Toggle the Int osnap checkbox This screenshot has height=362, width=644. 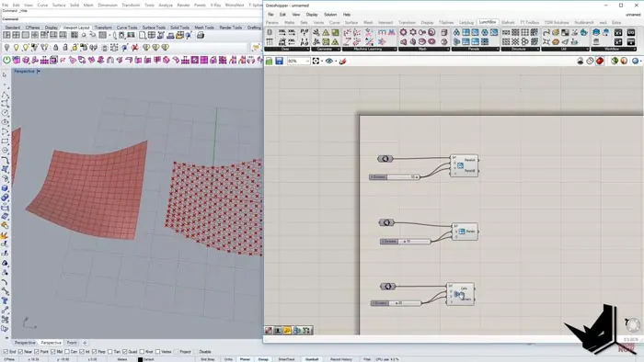82,352
